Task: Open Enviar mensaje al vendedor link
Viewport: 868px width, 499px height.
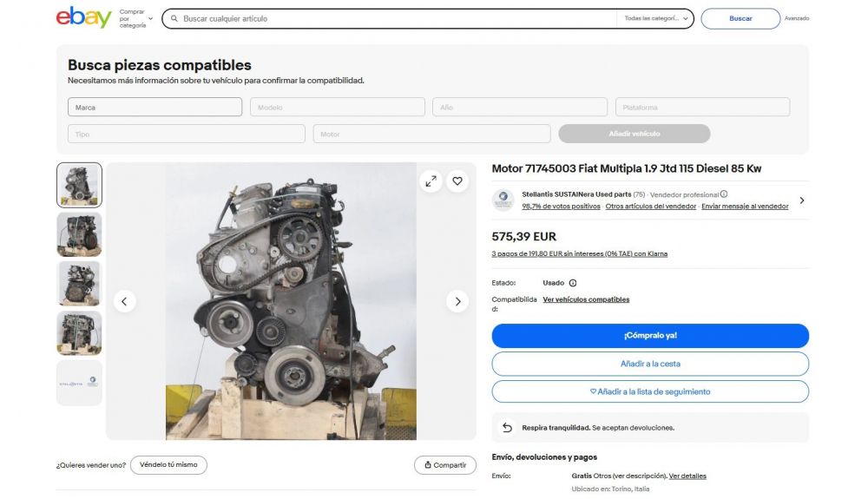Action: pyautogui.click(x=745, y=207)
